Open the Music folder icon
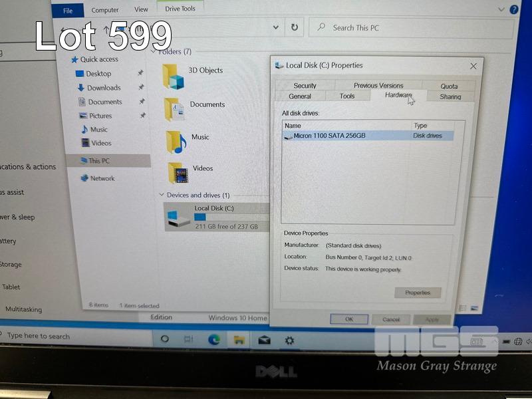 pos(176,141)
